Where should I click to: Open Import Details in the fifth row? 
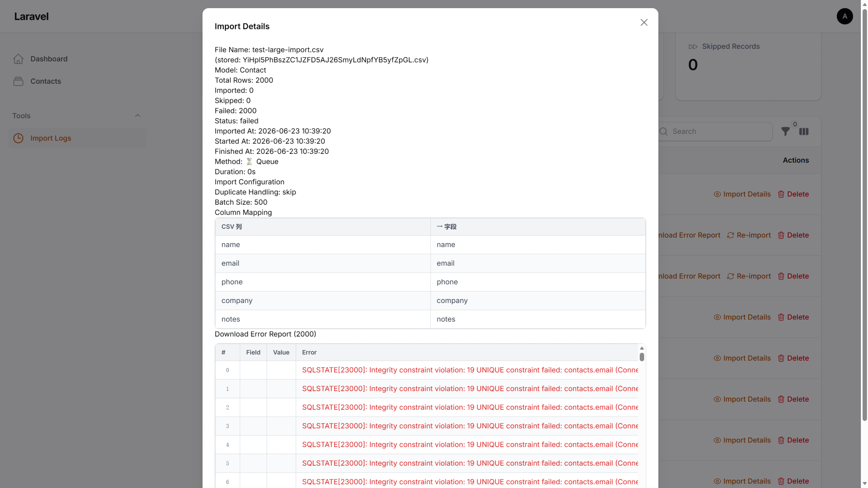point(742,358)
